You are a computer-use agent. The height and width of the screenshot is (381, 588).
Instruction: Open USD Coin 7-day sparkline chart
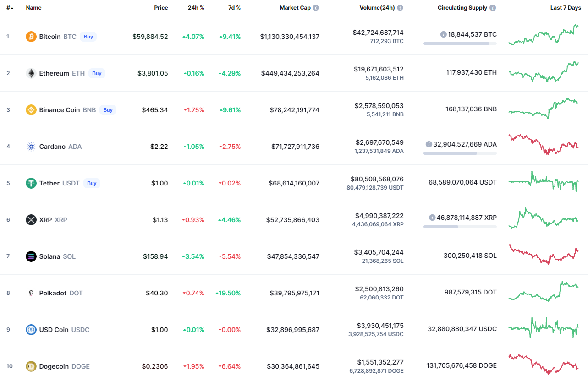click(544, 328)
